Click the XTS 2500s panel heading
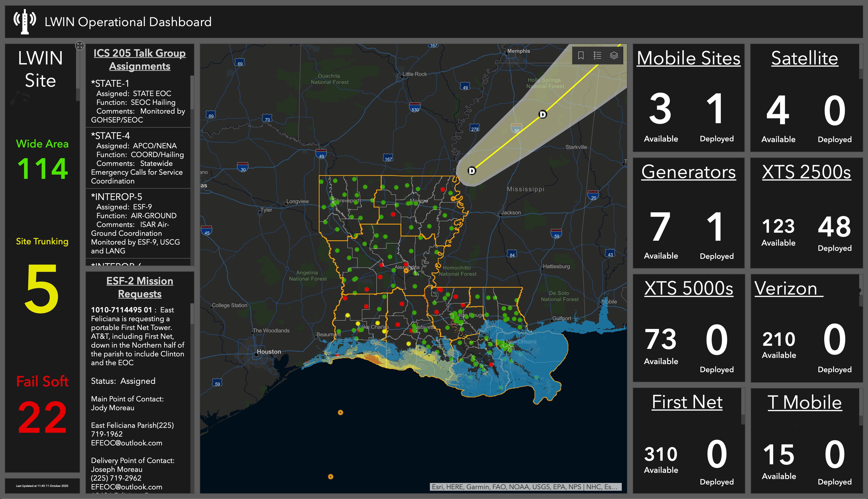The image size is (868, 499). click(x=806, y=172)
